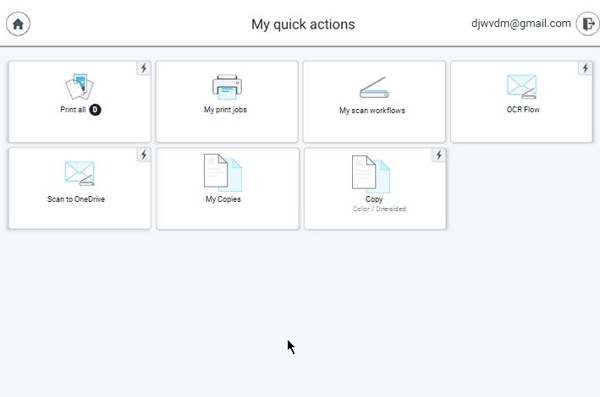Viewport: 600px width, 397px height.
Task: Open the Print all tile
Action: click(80, 102)
